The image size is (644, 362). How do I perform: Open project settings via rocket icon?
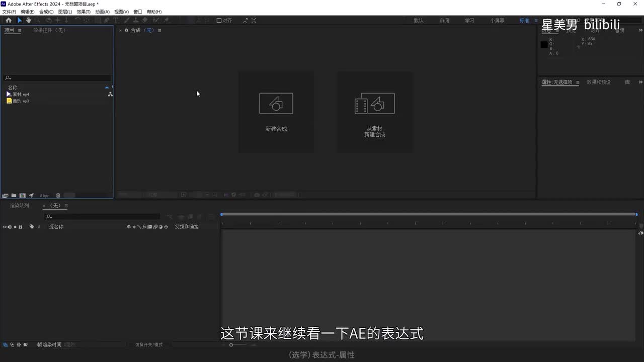pyautogui.click(x=31, y=195)
